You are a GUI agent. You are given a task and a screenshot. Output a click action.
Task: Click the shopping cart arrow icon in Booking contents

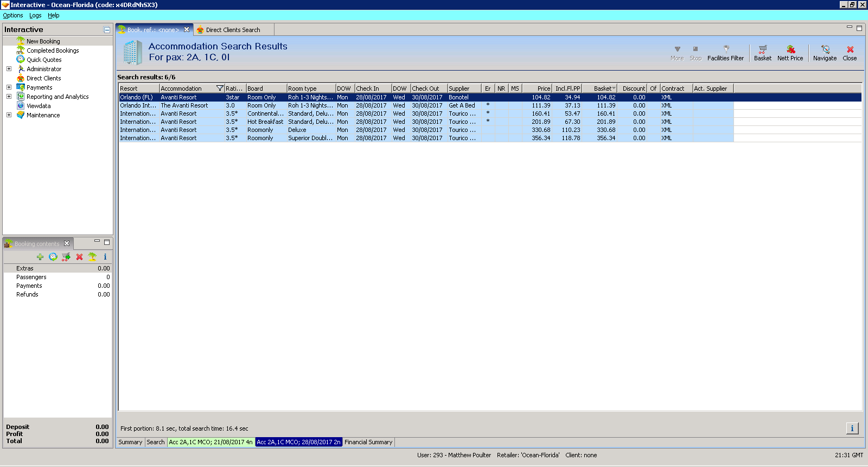tap(66, 257)
